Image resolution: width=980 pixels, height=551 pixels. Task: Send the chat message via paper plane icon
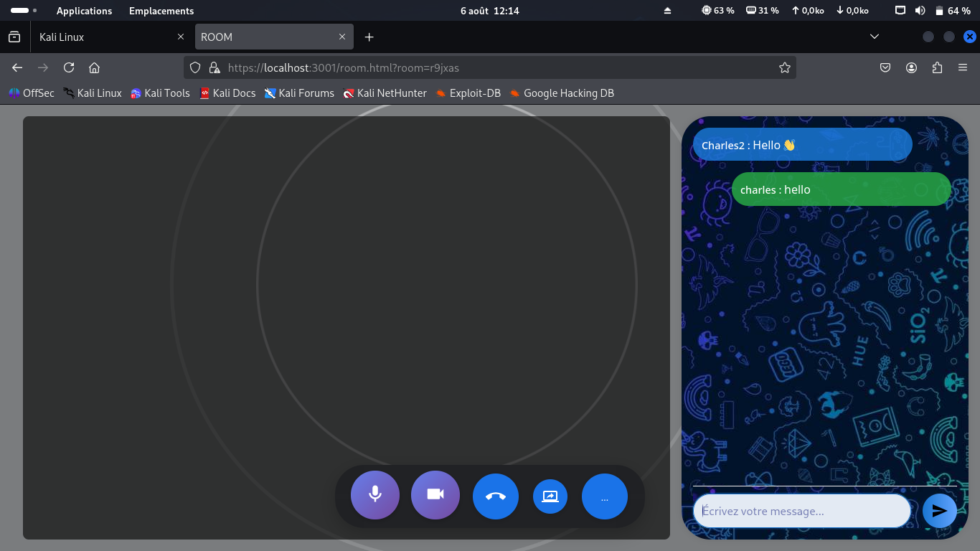[940, 511]
